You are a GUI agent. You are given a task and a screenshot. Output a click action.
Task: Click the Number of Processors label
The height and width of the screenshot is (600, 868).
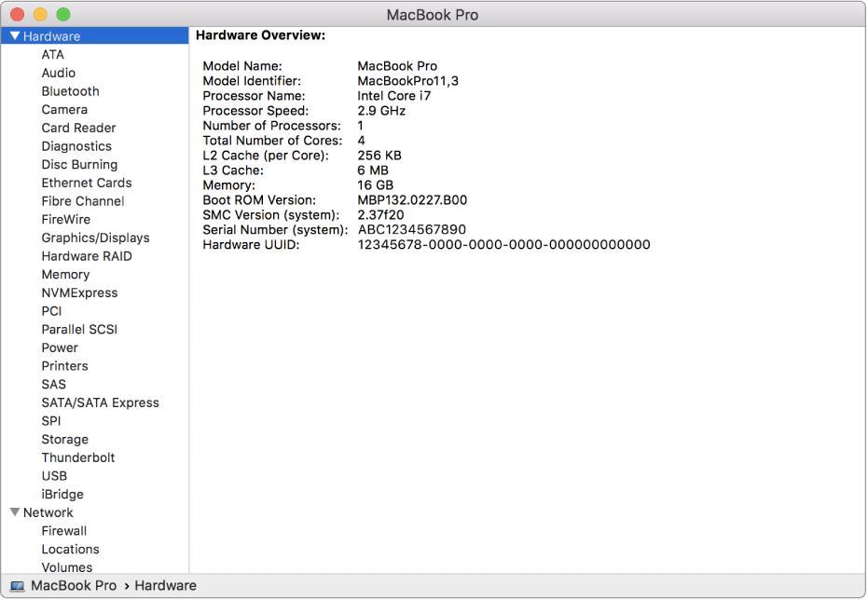click(x=272, y=126)
